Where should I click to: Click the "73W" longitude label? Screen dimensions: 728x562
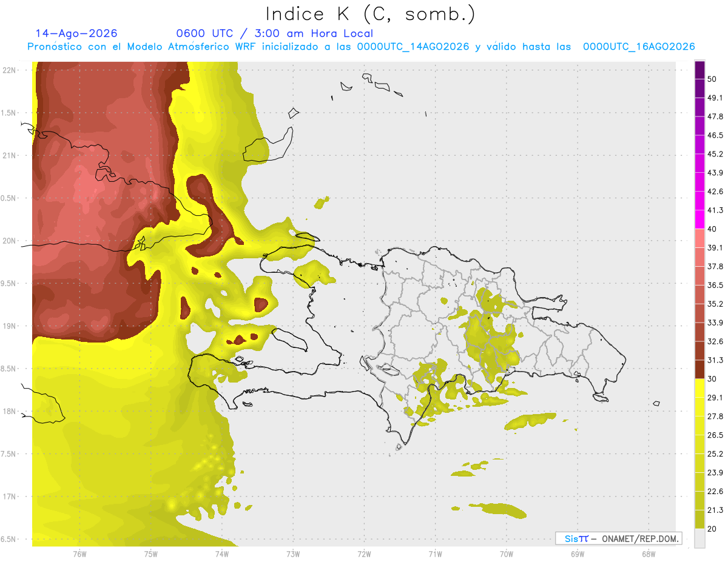pyautogui.click(x=293, y=554)
